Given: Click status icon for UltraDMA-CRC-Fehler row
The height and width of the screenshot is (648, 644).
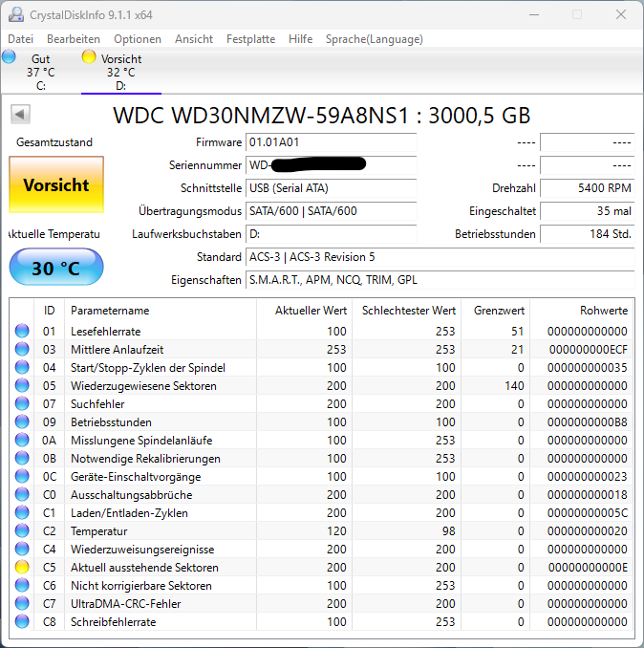Looking at the screenshot, I should pos(22,604).
